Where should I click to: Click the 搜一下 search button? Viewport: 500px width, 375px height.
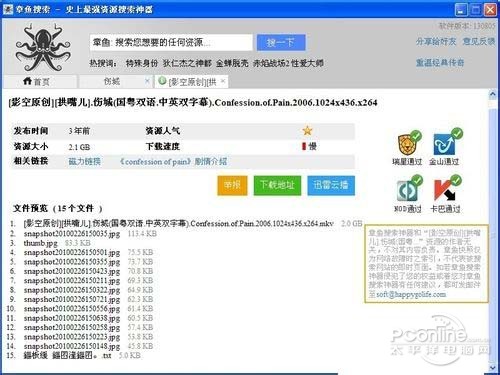281,43
